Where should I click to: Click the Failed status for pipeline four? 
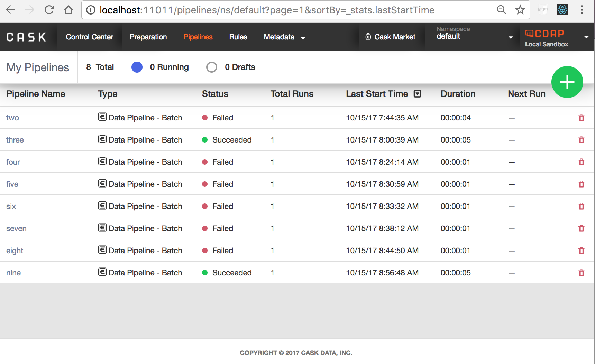pos(223,162)
